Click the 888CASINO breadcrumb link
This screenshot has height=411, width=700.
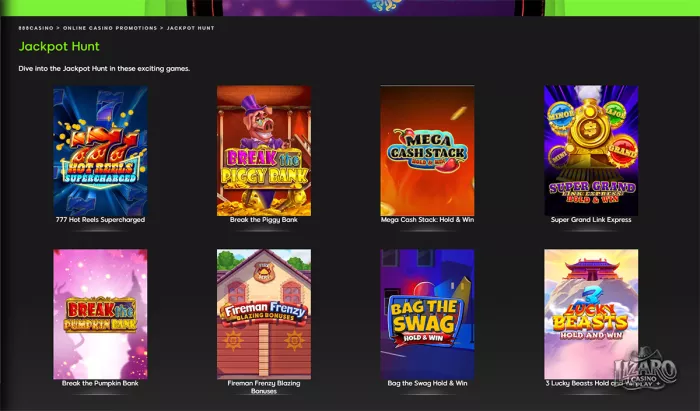pos(36,28)
